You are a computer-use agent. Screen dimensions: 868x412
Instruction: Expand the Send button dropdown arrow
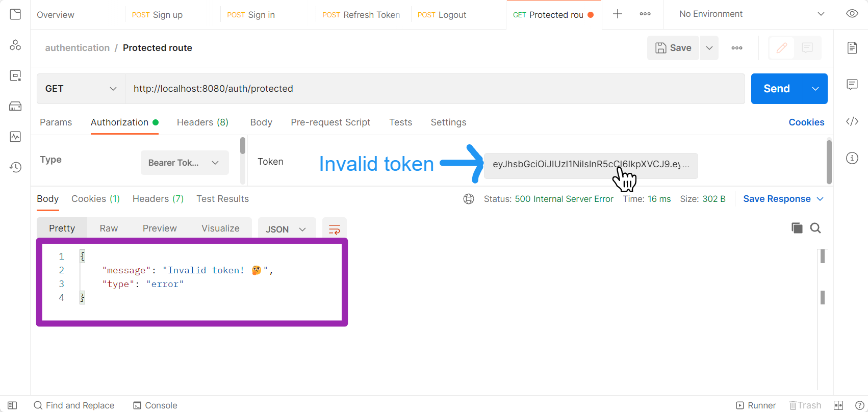(815, 89)
